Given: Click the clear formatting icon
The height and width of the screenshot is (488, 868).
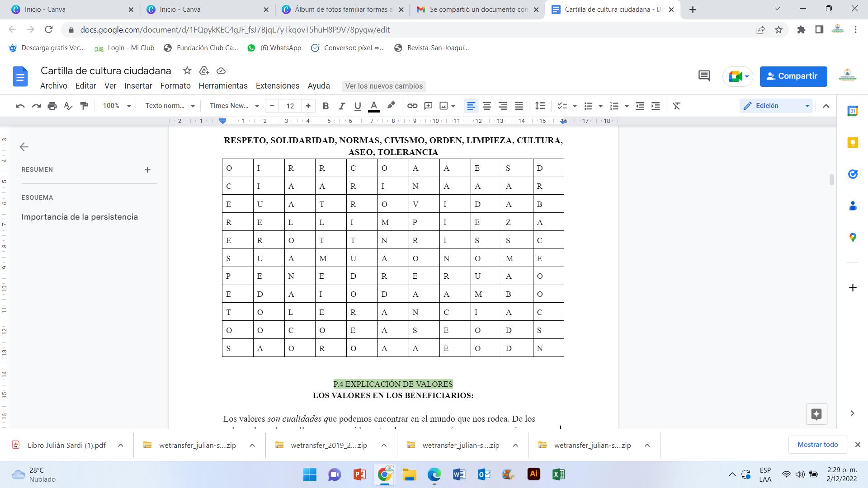Looking at the screenshot, I should click(x=676, y=106).
